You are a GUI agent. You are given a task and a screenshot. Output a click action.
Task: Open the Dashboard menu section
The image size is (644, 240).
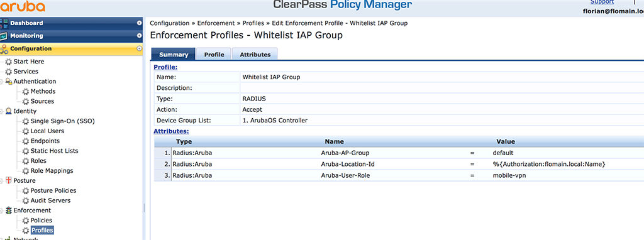pos(72,23)
